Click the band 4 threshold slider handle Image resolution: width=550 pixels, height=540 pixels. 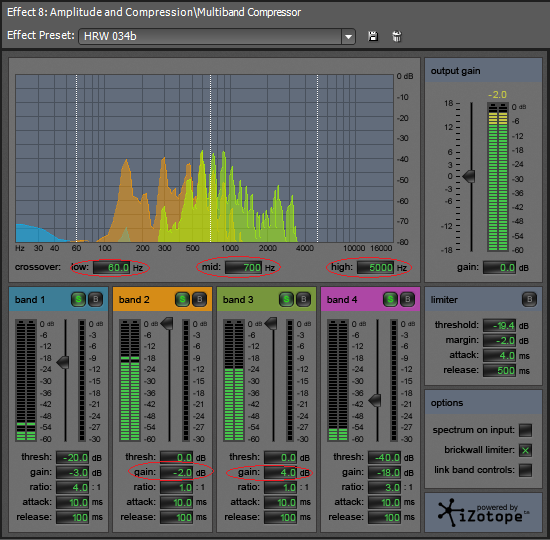click(375, 400)
